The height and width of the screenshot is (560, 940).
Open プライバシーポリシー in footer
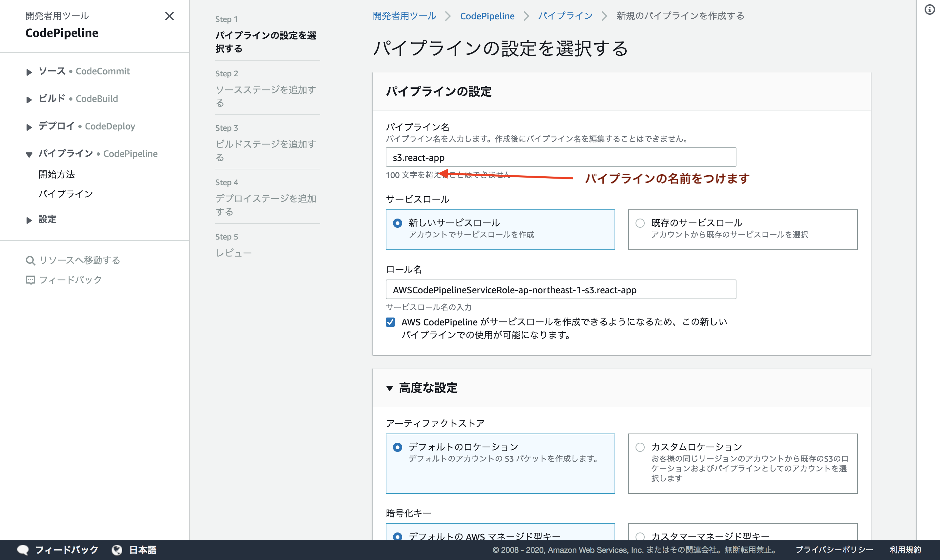[x=834, y=550]
